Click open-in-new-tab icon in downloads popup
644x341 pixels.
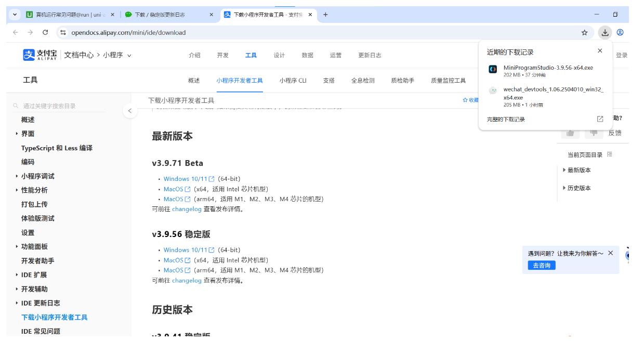600,119
